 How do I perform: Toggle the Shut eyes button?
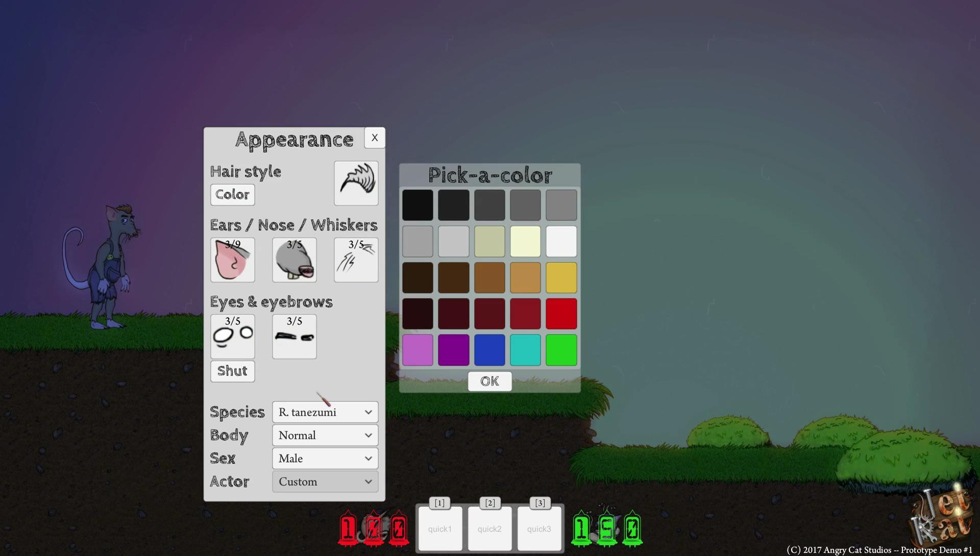[232, 371]
